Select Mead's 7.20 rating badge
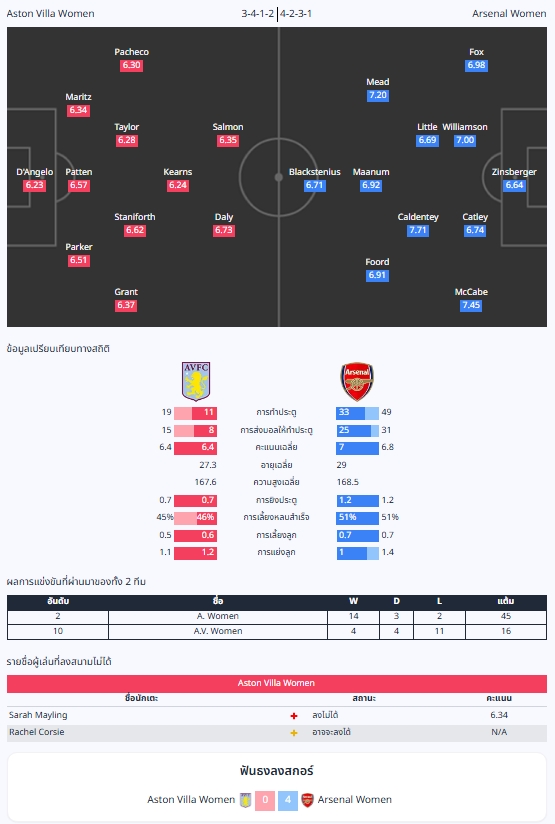 pos(378,95)
